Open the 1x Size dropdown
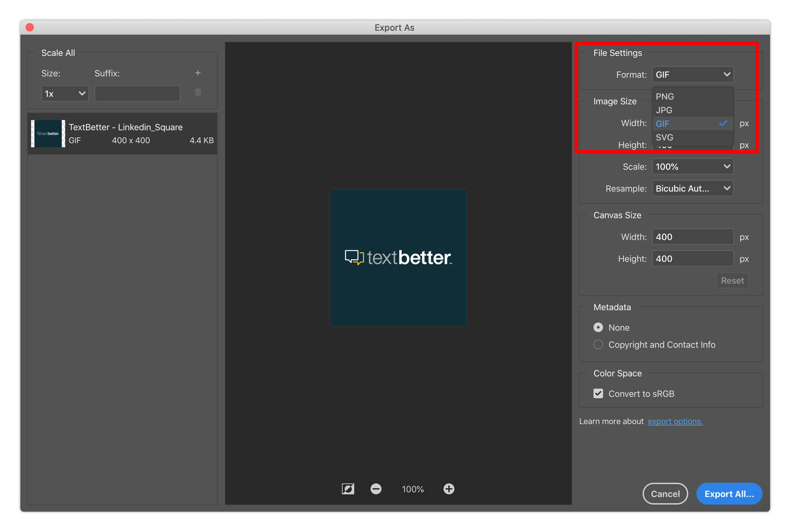Viewport: 790px width, 532px height. point(65,94)
